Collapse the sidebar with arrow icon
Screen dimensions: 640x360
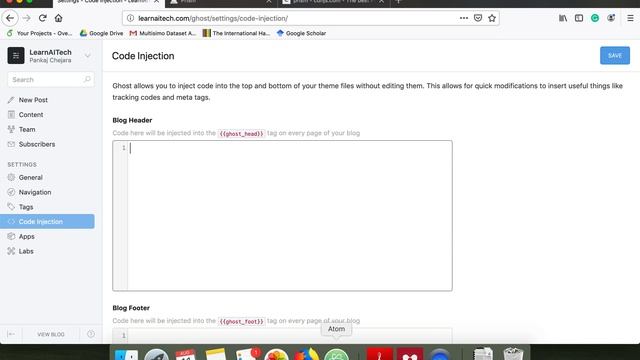(11, 334)
